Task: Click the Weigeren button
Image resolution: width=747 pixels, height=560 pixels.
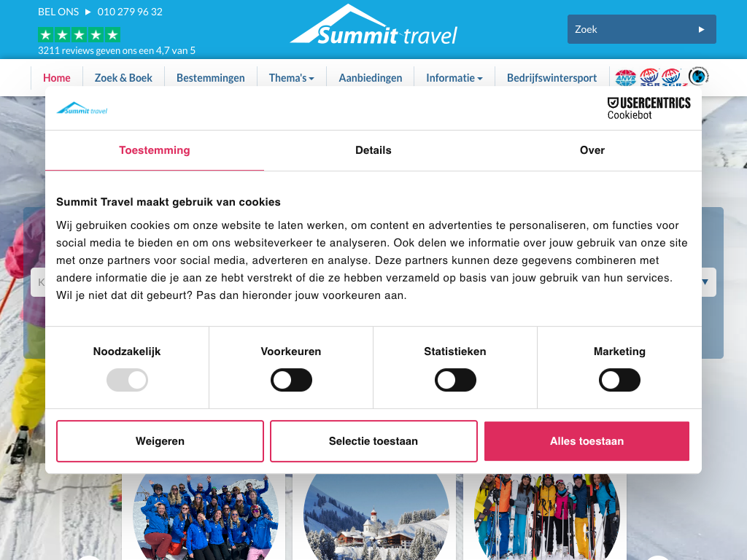Action: click(x=160, y=441)
